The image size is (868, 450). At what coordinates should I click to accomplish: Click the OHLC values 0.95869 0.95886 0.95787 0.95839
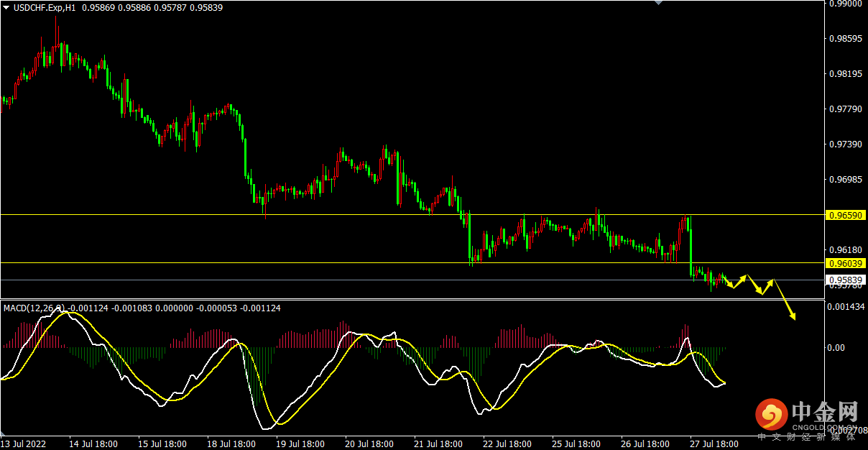(x=152, y=8)
